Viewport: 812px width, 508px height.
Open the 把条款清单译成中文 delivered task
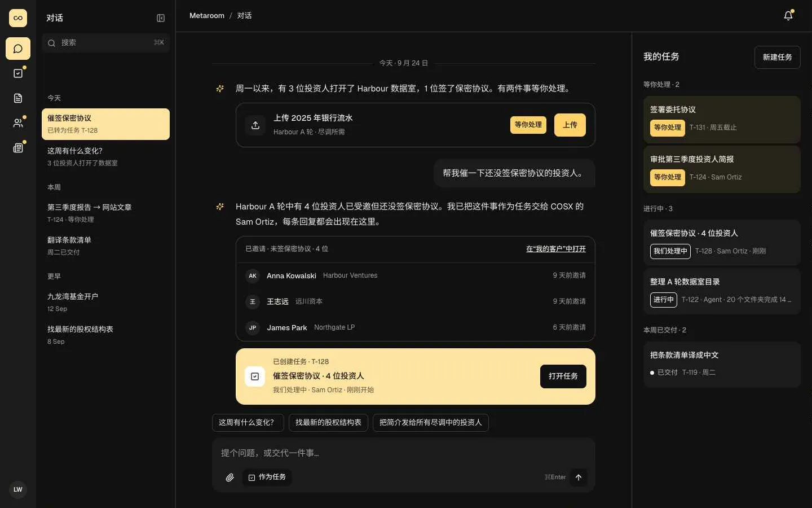pyautogui.click(x=722, y=365)
